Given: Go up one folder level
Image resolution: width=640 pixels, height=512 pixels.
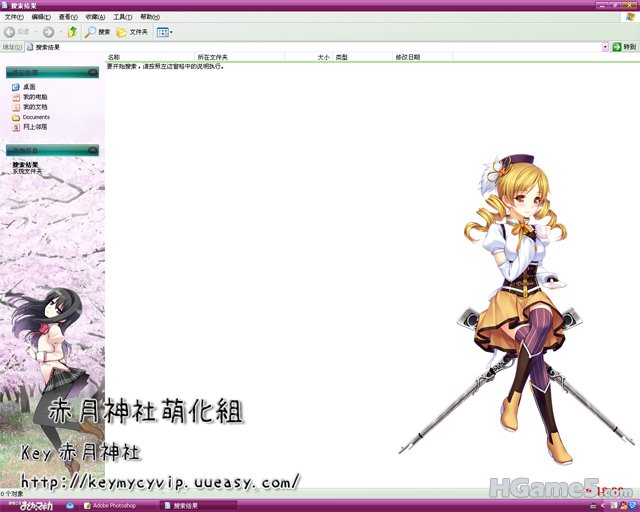Looking at the screenshot, I should (72, 32).
